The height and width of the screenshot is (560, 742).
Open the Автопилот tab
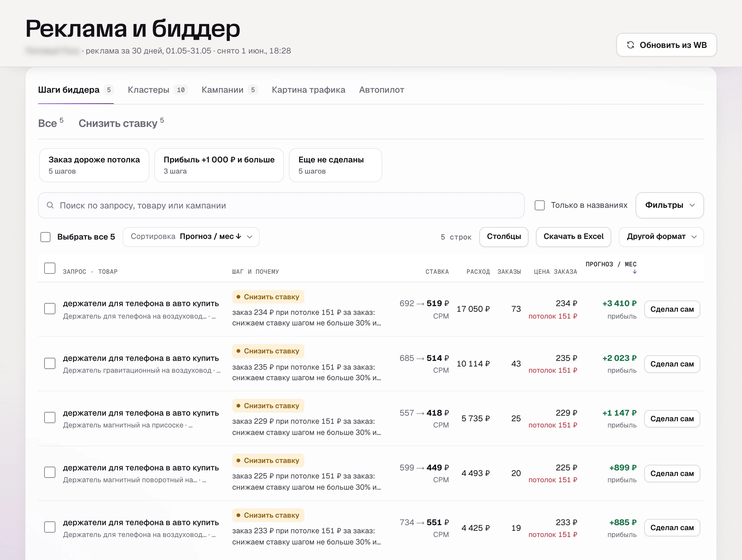pyautogui.click(x=381, y=90)
